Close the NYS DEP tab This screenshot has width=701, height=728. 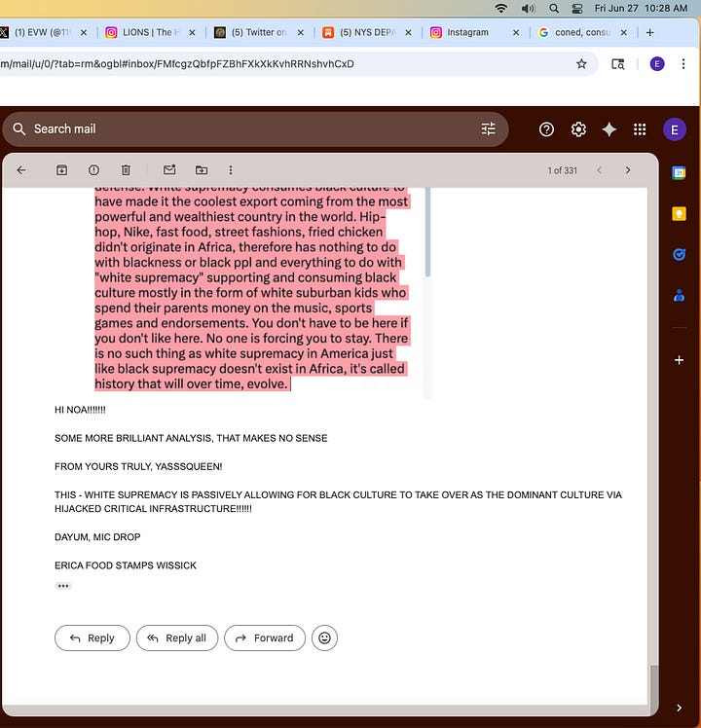pos(408,32)
